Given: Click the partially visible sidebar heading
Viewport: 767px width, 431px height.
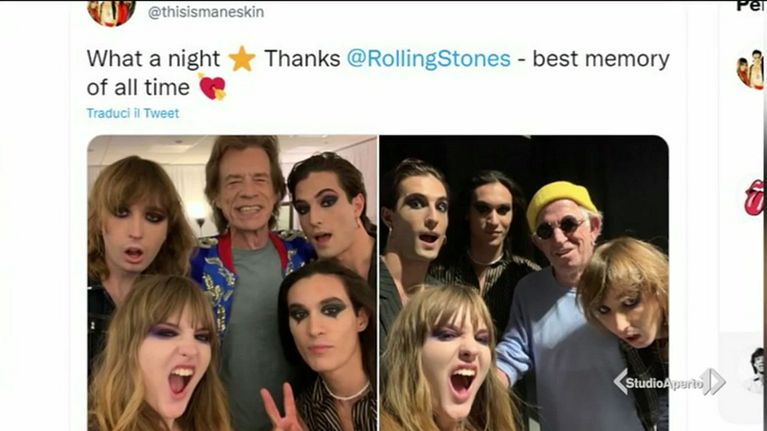Looking at the screenshot, I should [x=751, y=7].
